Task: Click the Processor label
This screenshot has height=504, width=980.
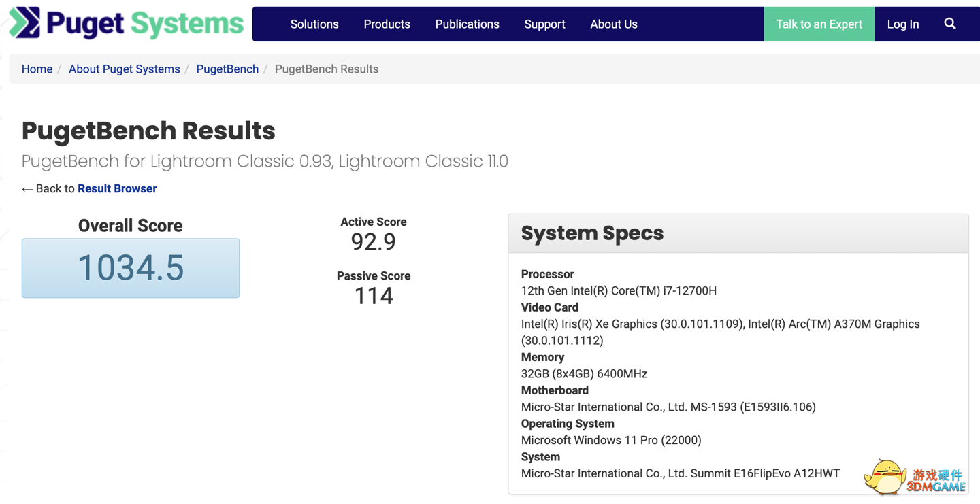Action: [548, 274]
